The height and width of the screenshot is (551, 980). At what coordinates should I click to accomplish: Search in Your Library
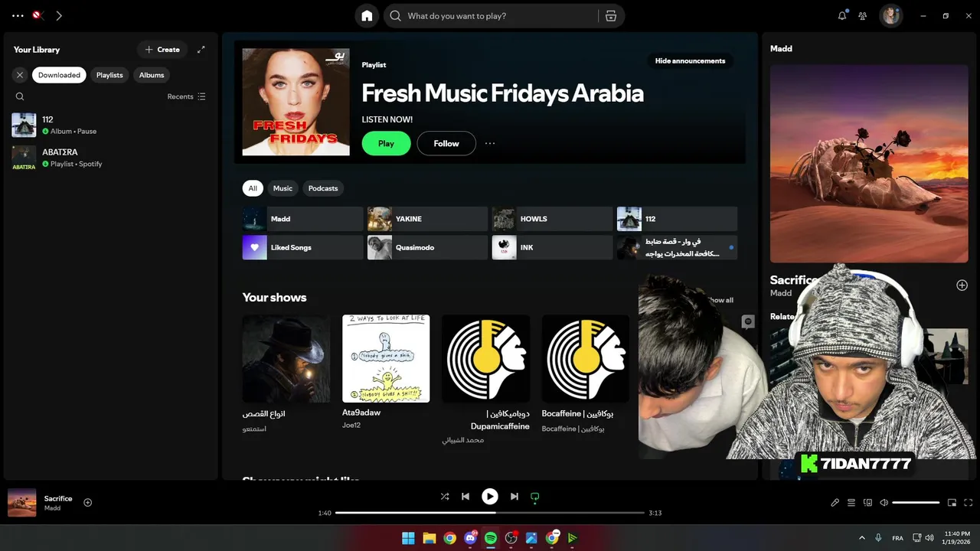click(x=20, y=96)
